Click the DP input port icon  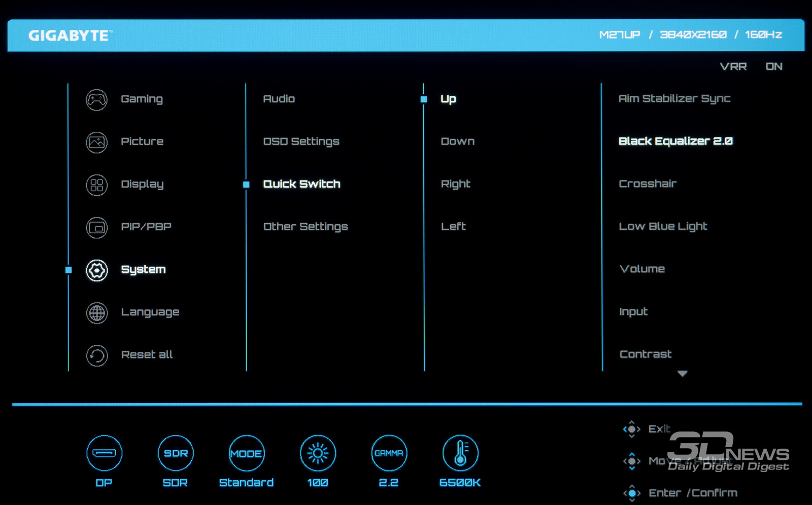click(104, 453)
